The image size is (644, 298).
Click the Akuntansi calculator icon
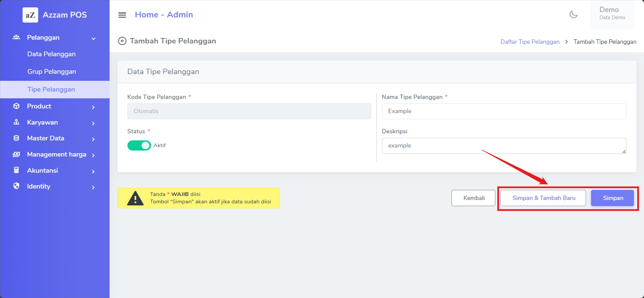pos(16,170)
